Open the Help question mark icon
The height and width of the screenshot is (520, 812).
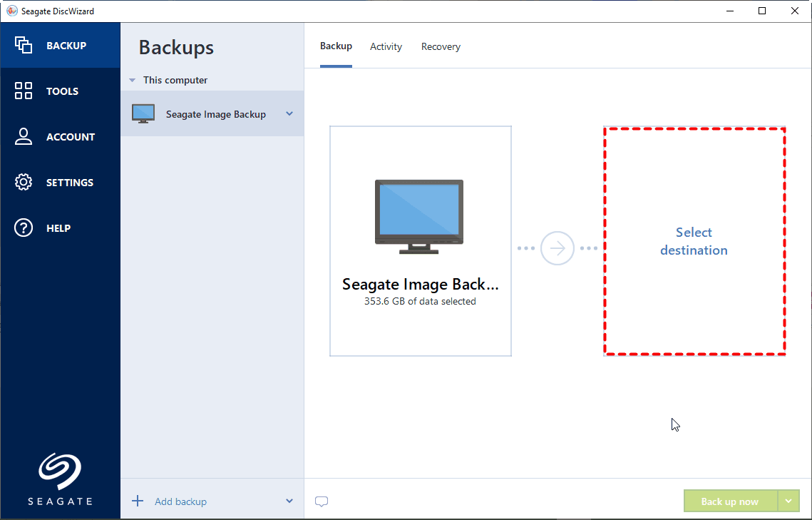click(x=24, y=228)
